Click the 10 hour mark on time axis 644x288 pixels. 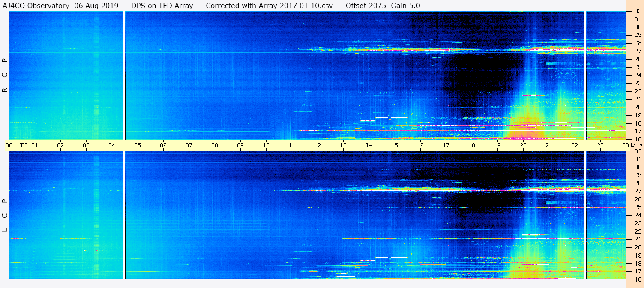pos(266,145)
